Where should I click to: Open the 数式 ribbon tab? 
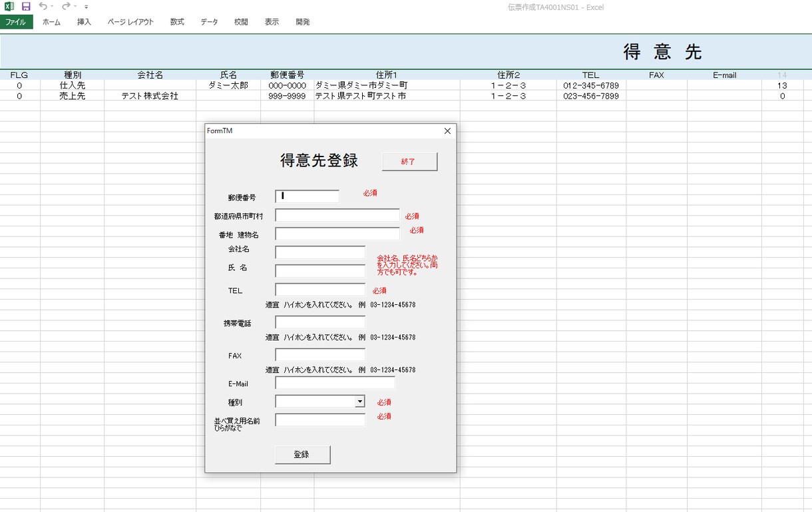click(177, 22)
